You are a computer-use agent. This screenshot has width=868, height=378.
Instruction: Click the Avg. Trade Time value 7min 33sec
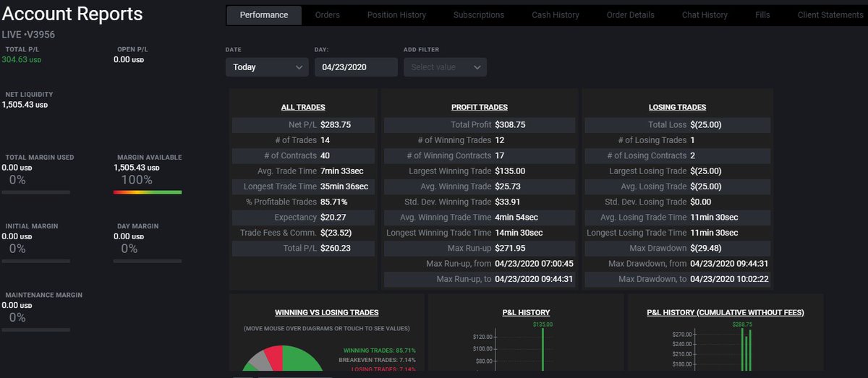[x=343, y=171]
